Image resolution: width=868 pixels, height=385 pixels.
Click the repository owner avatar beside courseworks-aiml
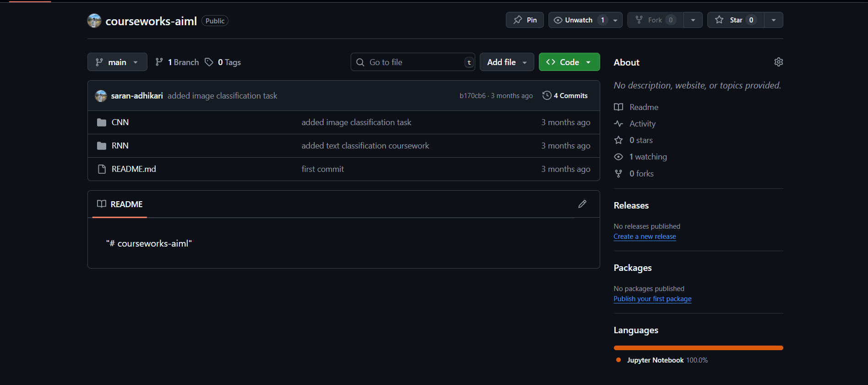coord(94,21)
